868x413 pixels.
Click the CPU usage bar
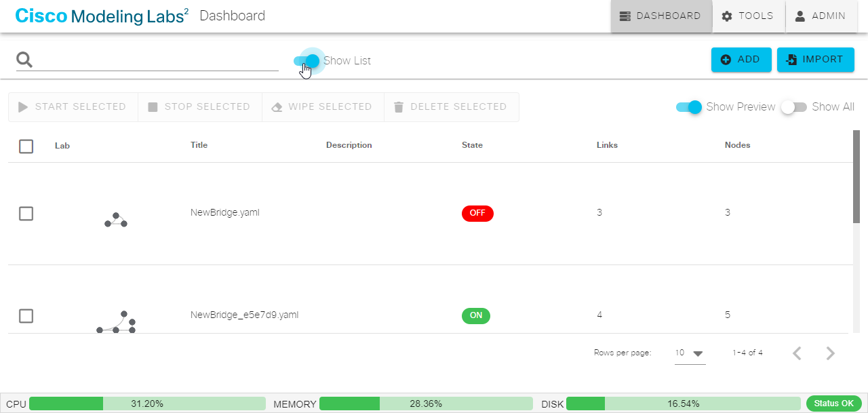pyautogui.click(x=147, y=404)
